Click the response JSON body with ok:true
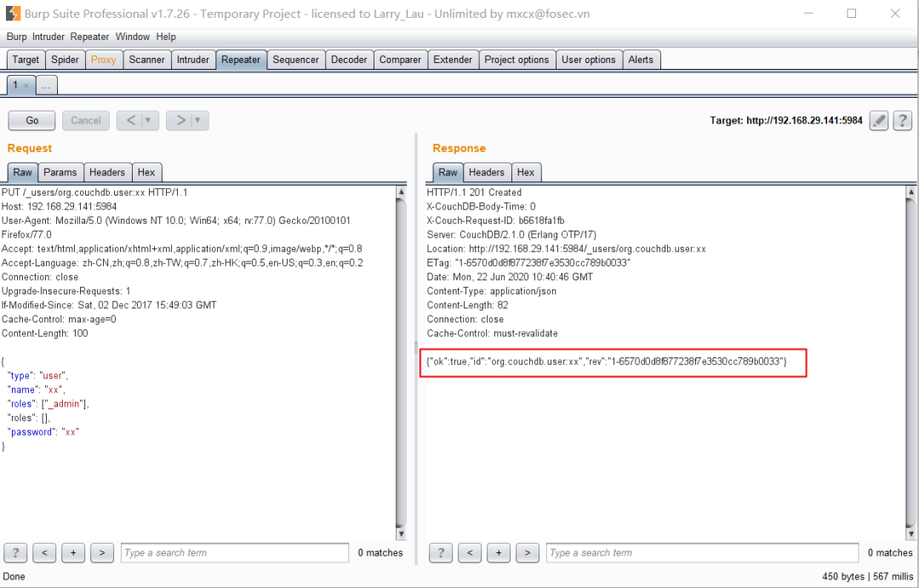The image size is (919, 588). pyautogui.click(x=607, y=362)
